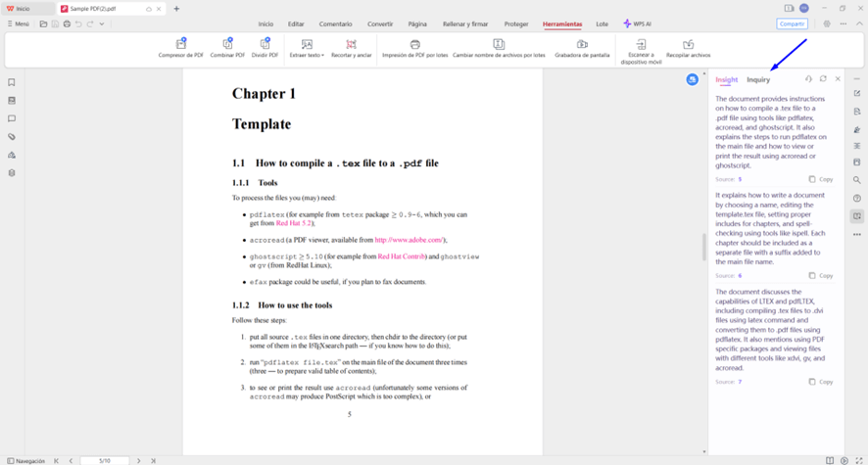Click the support headset icon in Insight panel
This screenshot has height=465, width=868.
pyautogui.click(x=808, y=79)
